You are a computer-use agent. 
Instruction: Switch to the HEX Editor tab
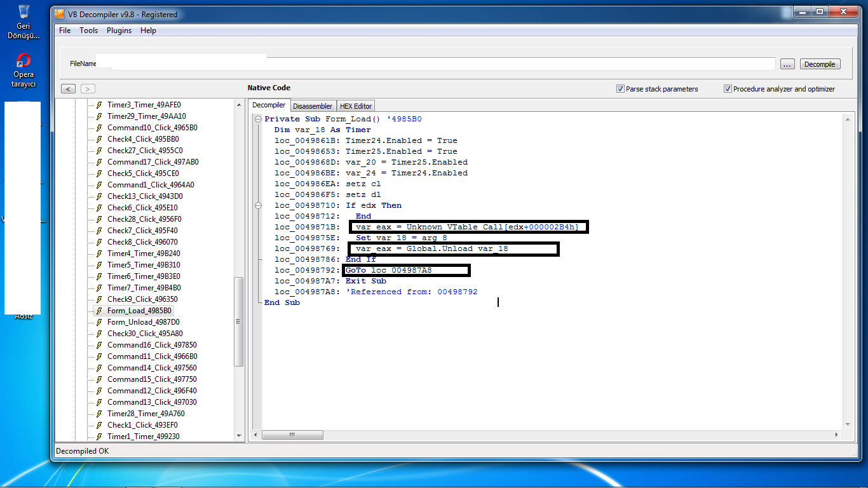pyautogui.click(x=356, y=106)
